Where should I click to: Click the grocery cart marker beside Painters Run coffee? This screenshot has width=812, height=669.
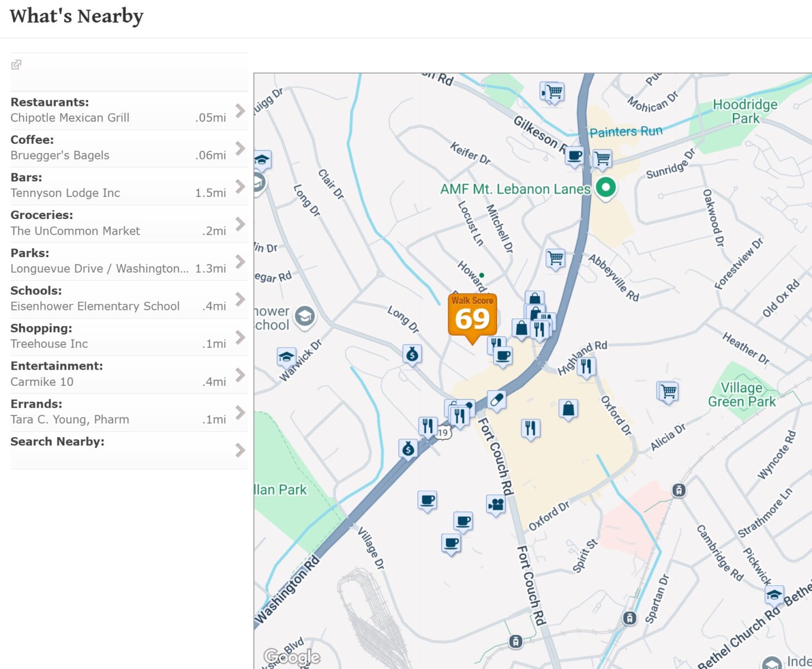602,160
